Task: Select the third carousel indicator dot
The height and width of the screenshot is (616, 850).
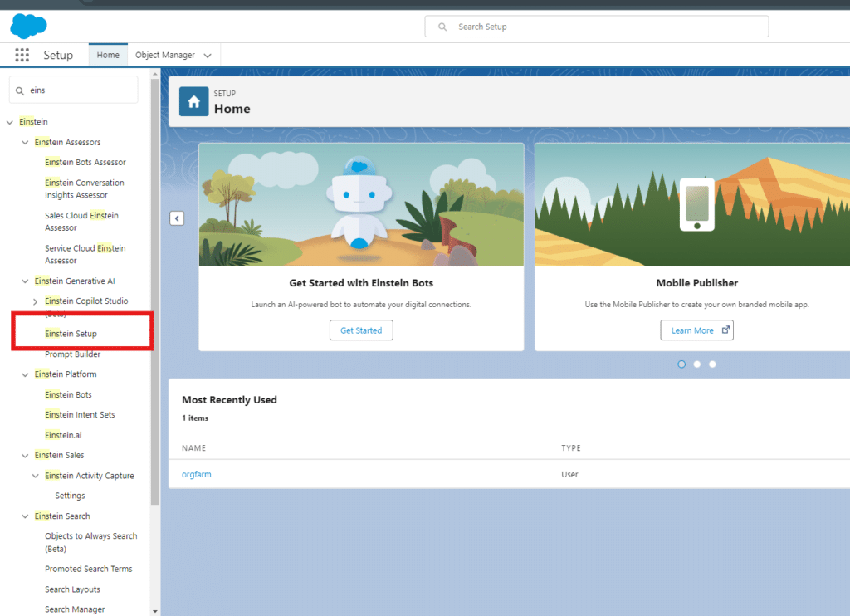Action: 712,364
